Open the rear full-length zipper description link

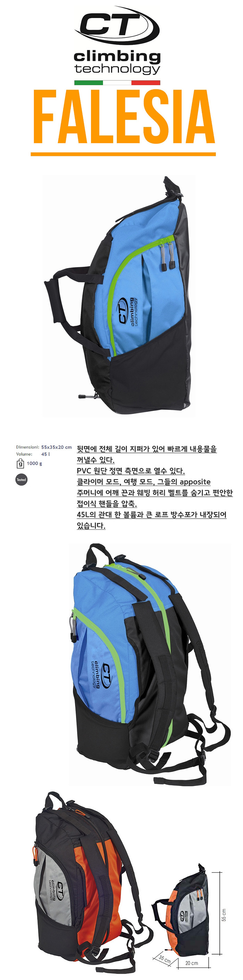pos(146,454)
